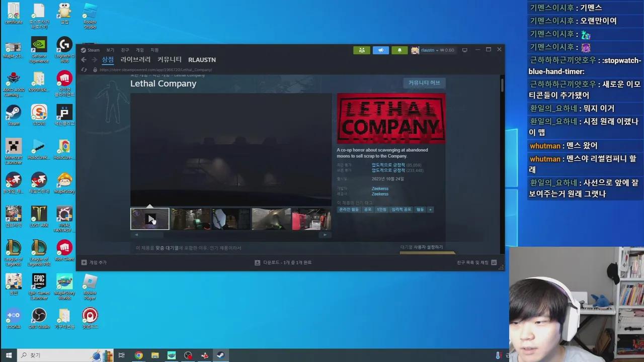Open the 커뮤니티 허브 button
Image resolution: width=644 pixels, height=362 pixels.
click(x=424, y=82)
